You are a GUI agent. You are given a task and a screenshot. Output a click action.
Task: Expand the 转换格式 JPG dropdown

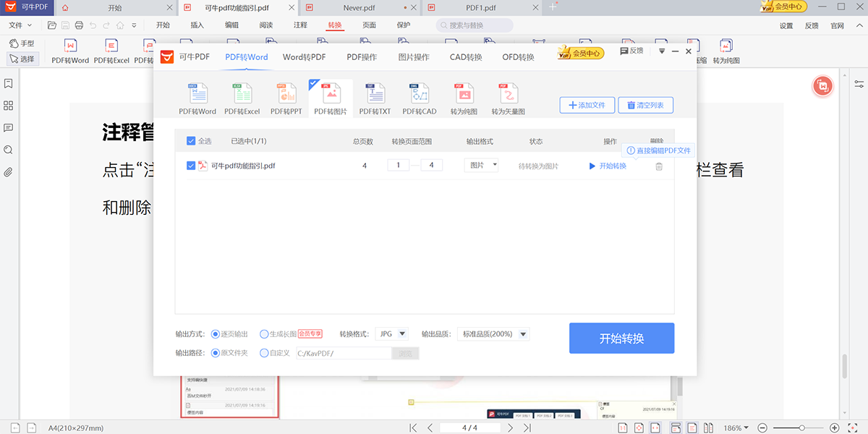[392, 334]
